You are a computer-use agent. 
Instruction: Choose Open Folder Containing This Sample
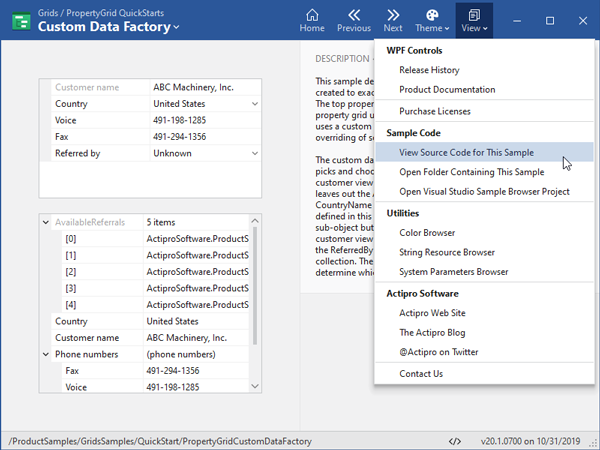(484, 172)
